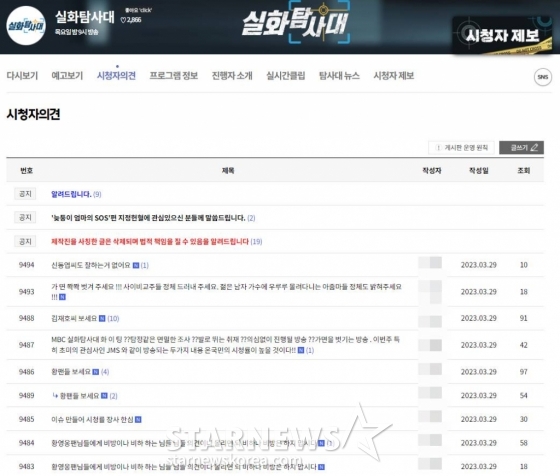Click the (4) comment count on post 9486

[x=105, y=372]
